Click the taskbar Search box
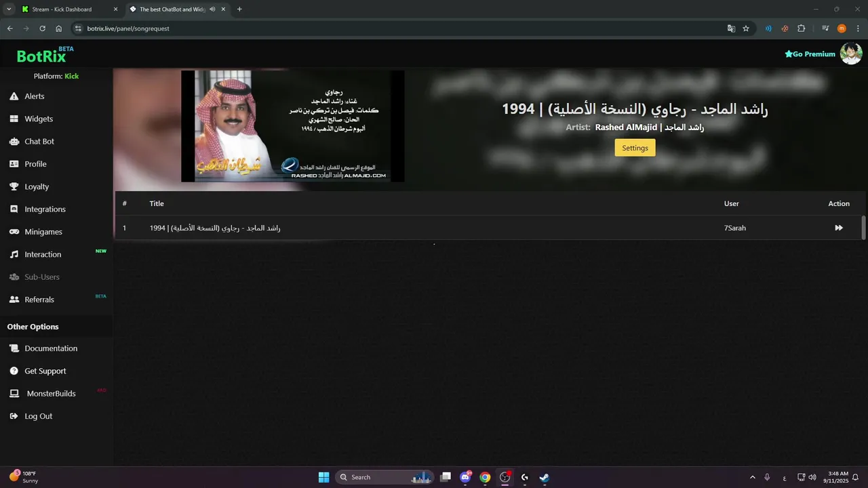Image resolution: width=868 pixels, height=488 pixels. pyautogui.click(x=384, y=477)
